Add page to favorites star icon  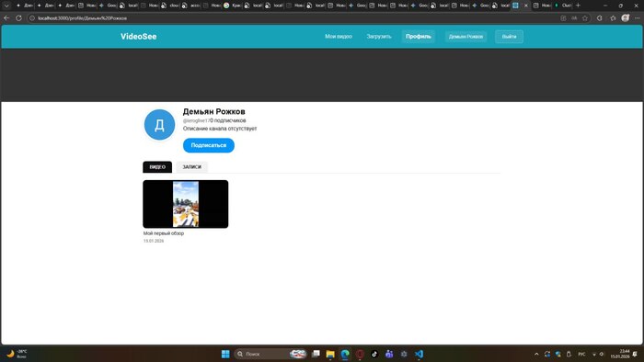585,18
